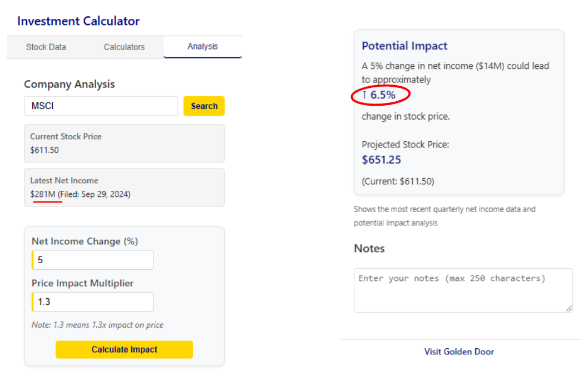This screenshot has width=588, height=380.
Task: Click the Current Stock Price card
Action: pos(124,144)
